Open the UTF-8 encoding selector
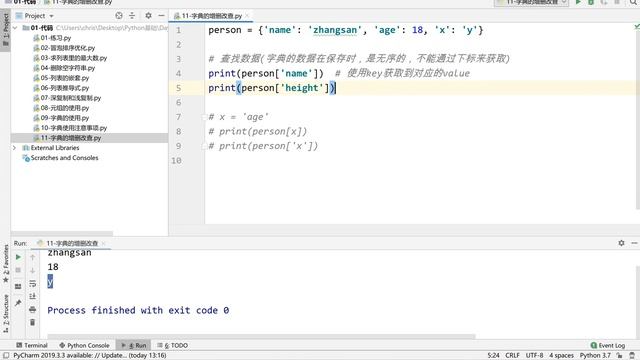 tap(534, 356)
